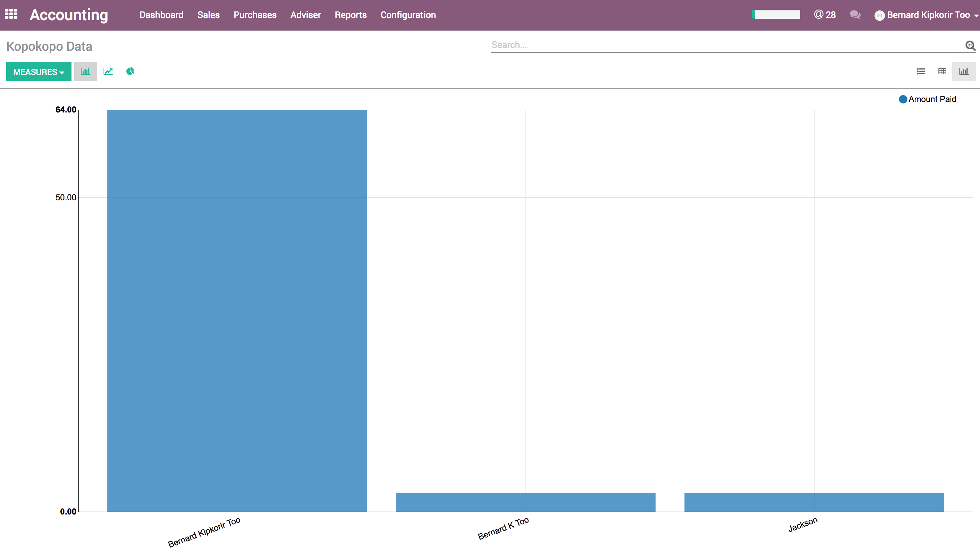The image size is (980, 552).
Task: Open the apps grid menu icon
Action: (11, 15)
